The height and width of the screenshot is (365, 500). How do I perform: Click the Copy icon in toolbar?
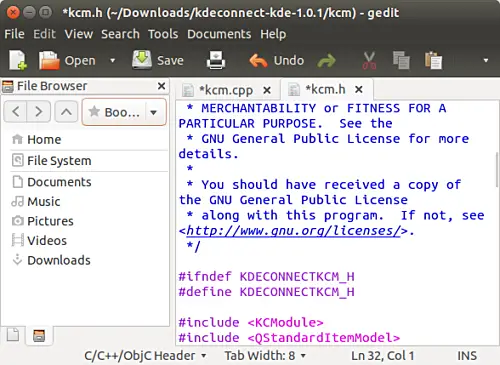pyautogui.click(x=401, y=60)
